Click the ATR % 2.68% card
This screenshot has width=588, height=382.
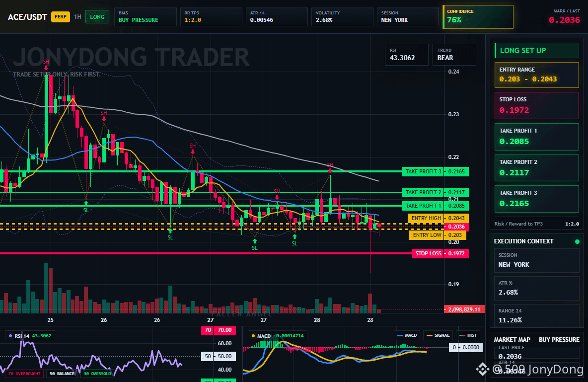tap(537, 288)
